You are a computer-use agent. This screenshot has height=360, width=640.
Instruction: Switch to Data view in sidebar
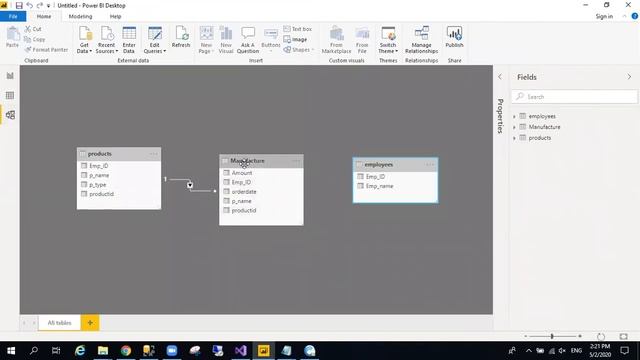(10, 96)
